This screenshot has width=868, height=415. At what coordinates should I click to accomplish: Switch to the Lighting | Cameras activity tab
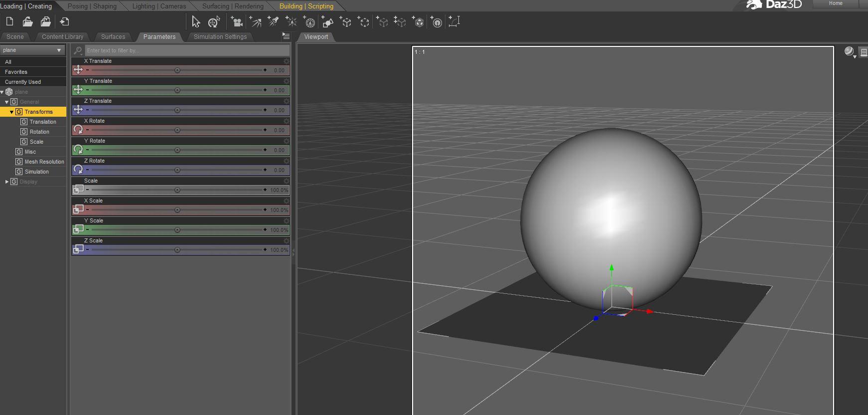pos(159,6)
